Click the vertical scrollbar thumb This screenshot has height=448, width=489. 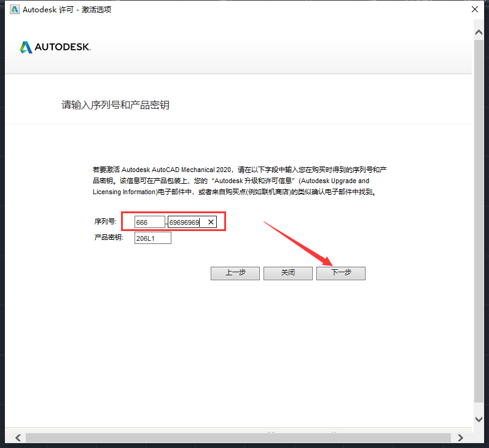479,221
